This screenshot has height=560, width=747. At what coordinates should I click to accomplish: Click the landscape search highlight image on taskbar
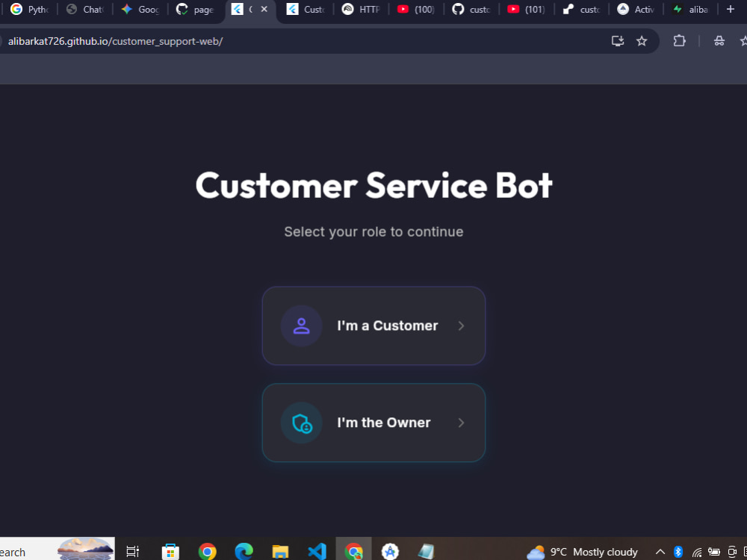pyautogui.click(x=85, y=549)
